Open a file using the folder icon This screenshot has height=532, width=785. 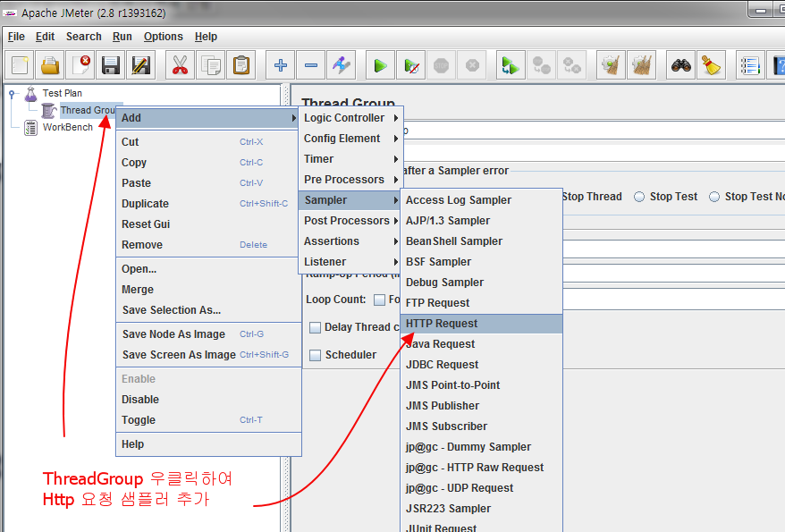click(50, 65)
